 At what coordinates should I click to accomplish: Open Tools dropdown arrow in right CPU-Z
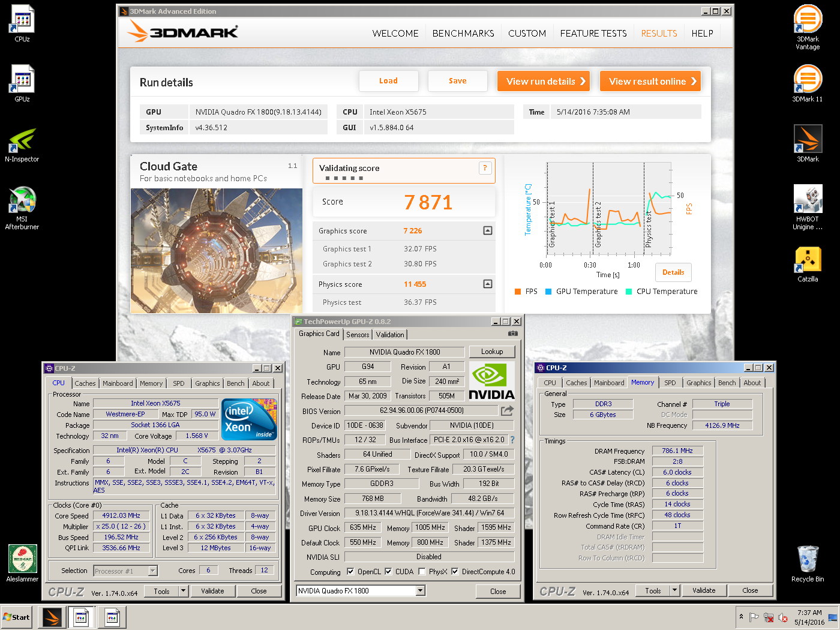coord(675,590)
